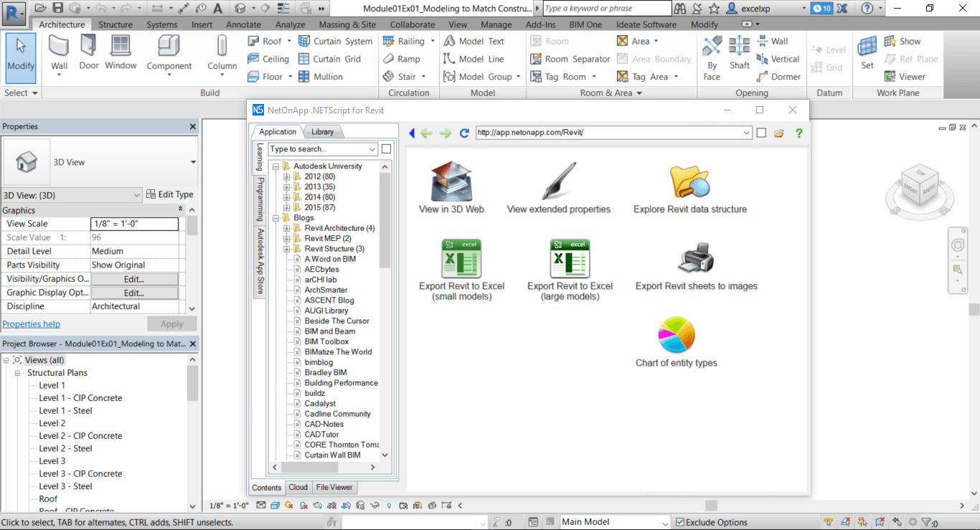Collapse the Structural Plans node

(x=18, y=373)
